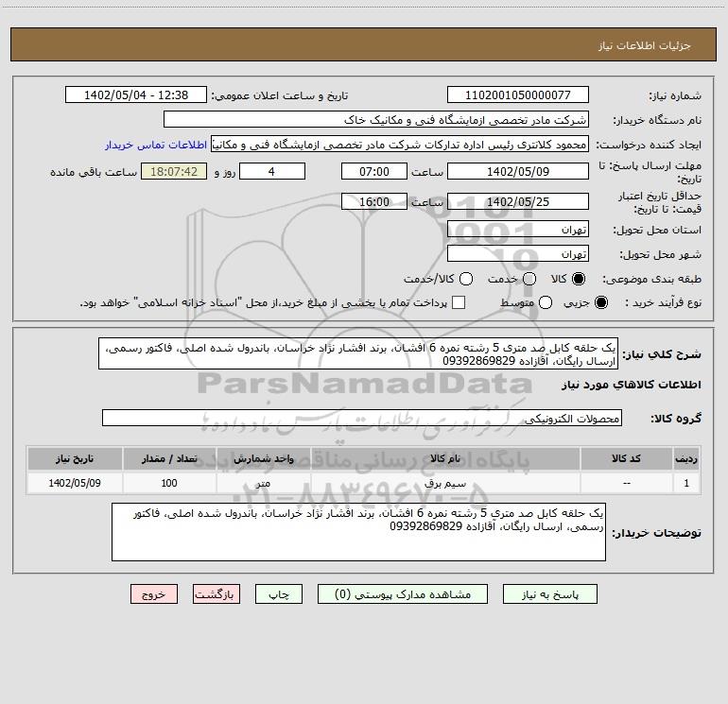Click the price validity time 16:00 field

pyautogui.click(x=374, y=202)
